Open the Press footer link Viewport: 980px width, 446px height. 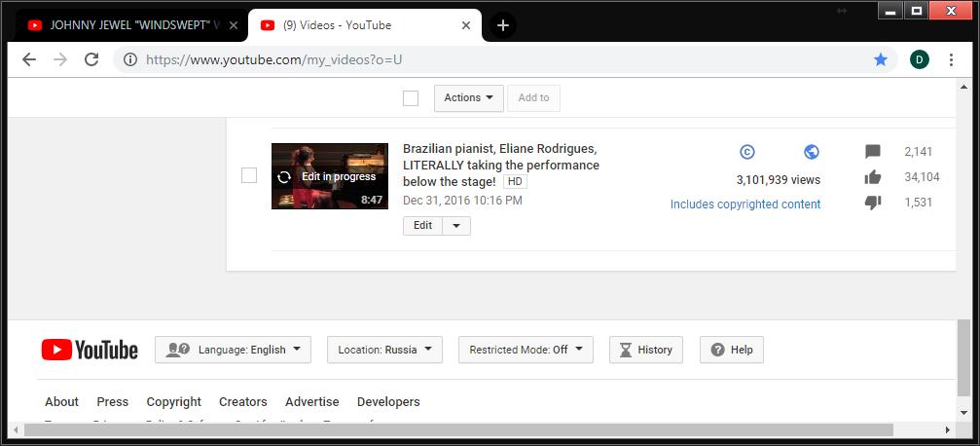113,401
